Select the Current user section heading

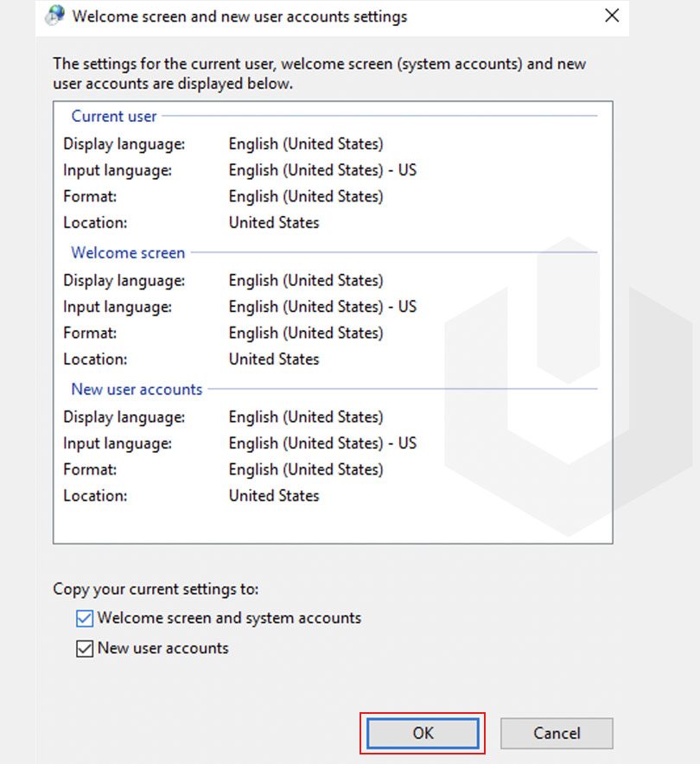point(113,116)
